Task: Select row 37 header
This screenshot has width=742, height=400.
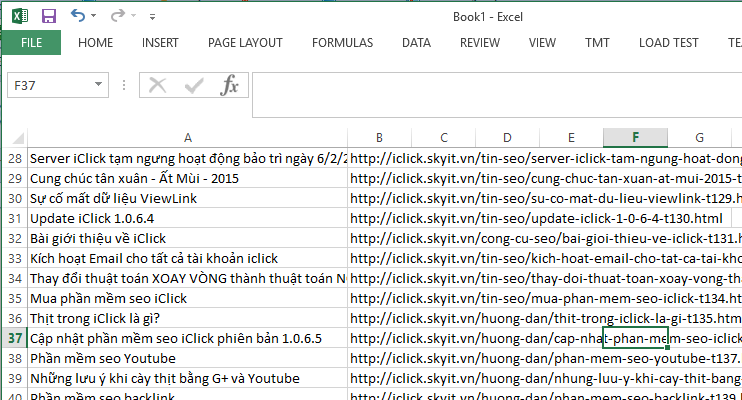Action: pyautogui.click(x=15, y=338)
